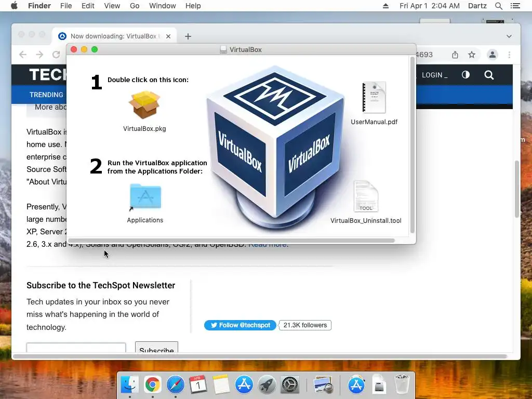Bookmark this page with the star icon
The width and height of the screenshot is (532, 399).
[472, 55]
